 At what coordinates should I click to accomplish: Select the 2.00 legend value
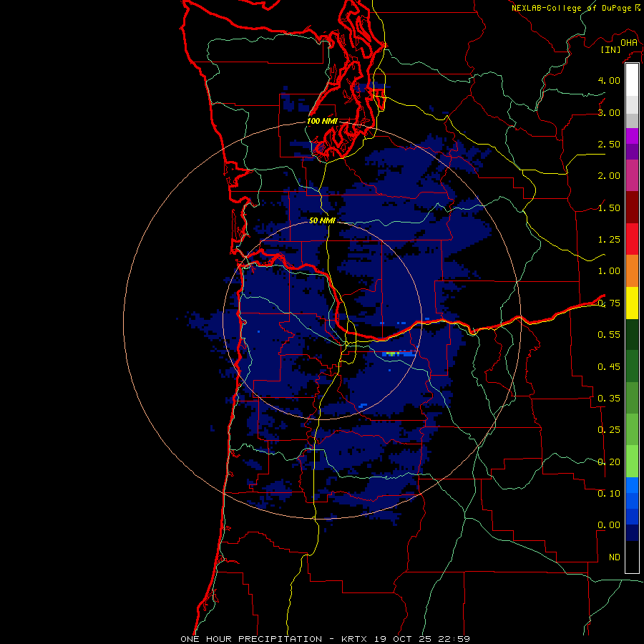[609, 176]
